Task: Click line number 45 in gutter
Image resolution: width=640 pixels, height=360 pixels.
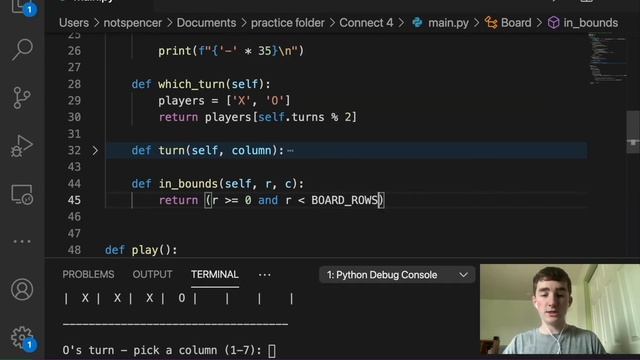Action: pos(74,200)
